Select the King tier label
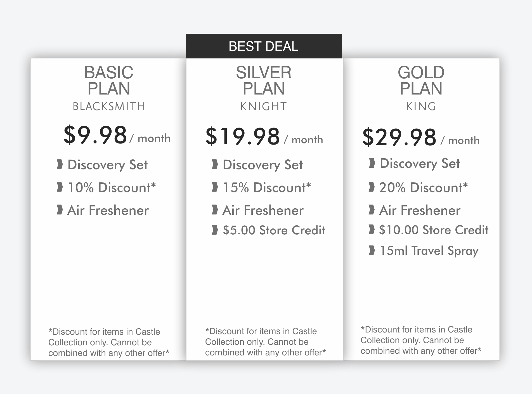Image resolution: width=532 pixels, height=394 pixels. (421, 107)
